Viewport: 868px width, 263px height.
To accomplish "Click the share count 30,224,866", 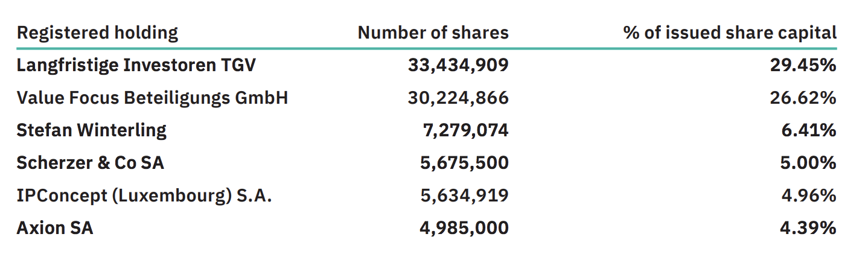I will 458,98.
